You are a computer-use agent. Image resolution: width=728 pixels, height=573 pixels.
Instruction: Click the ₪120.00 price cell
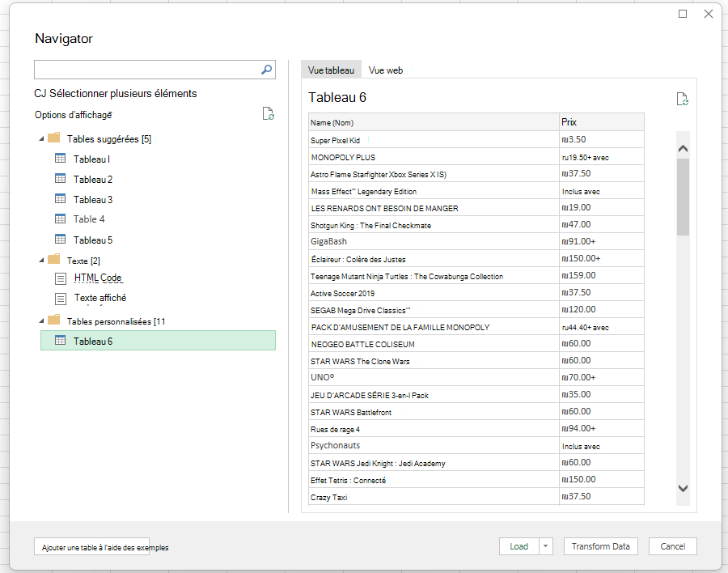click(x=602, y=309)
